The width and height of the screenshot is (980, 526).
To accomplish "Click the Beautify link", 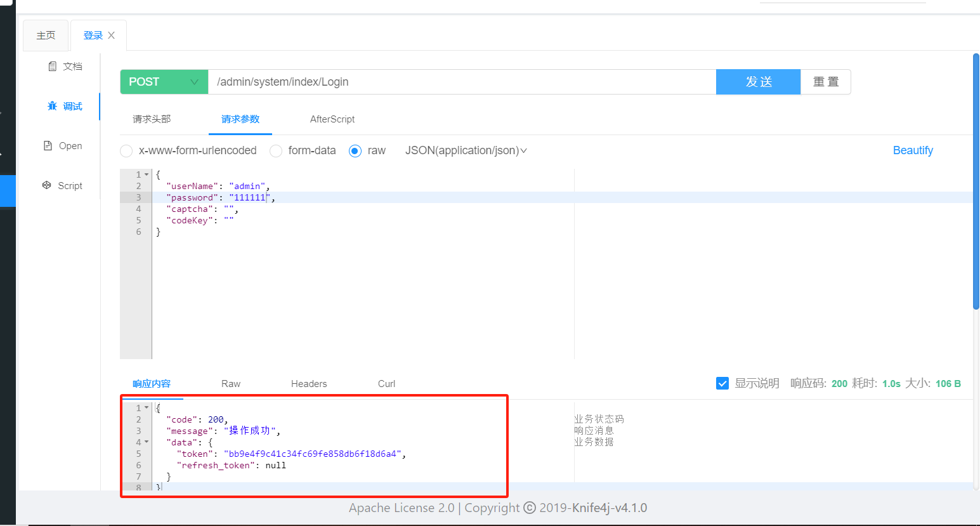I will pyautogui.click(x=913, y=150).
